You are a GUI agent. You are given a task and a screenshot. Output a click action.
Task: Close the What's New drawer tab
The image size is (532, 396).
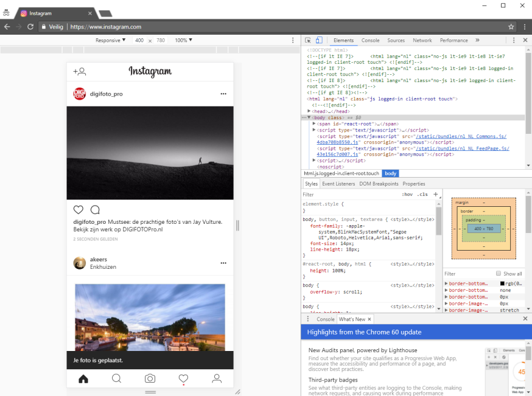(x=369, y=319)
